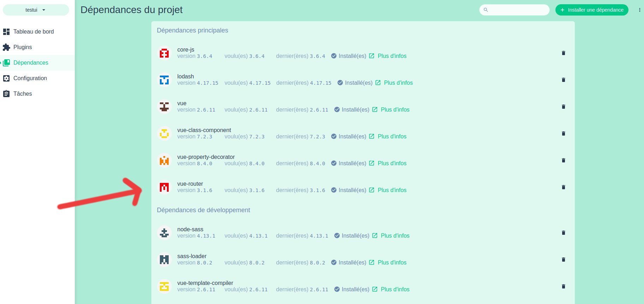Open the testui project dropdown
Screen dimensions: 644x304
pos(36,10)
